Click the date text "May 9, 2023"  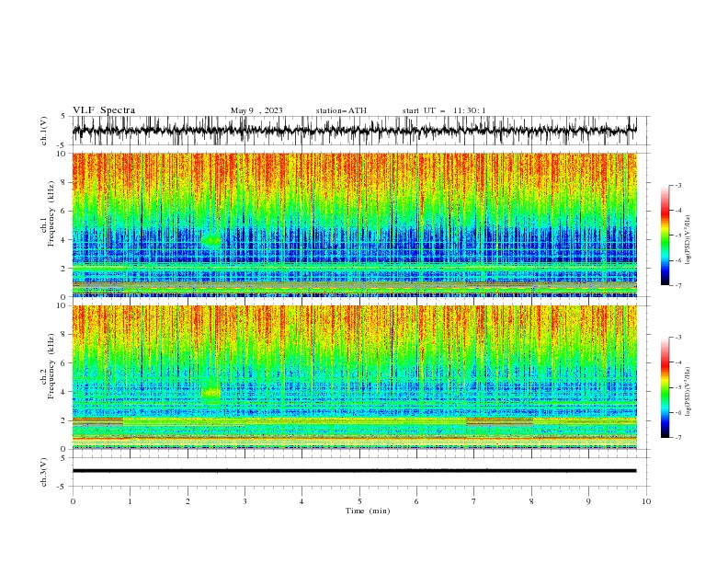click(256, 110)
